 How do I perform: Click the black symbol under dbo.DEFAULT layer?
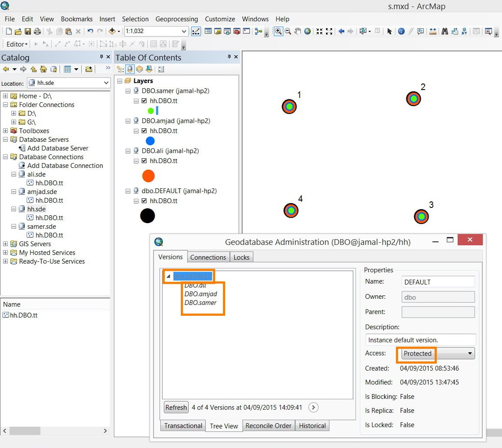[148, 216]
